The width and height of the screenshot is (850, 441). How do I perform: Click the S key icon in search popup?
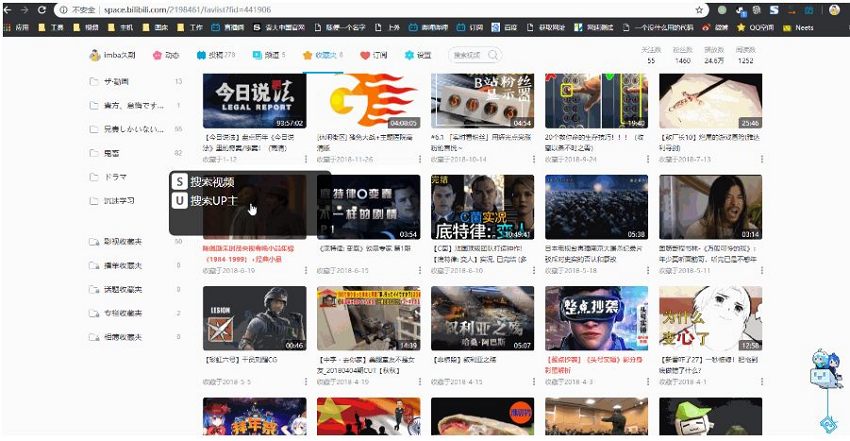179,181
